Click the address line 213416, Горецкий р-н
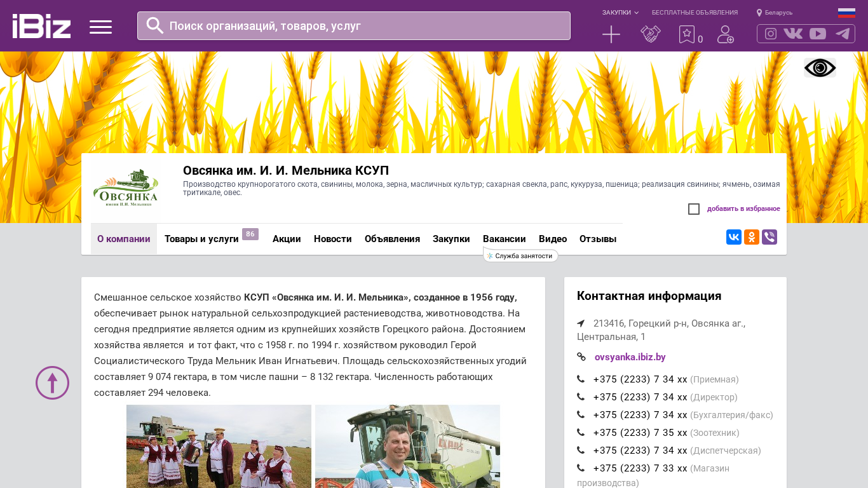 coord(661,330)
